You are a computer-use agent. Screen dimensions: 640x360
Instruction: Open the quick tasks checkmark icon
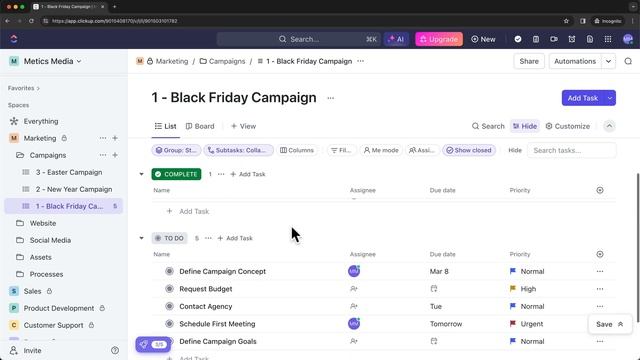tap(518, 39)
